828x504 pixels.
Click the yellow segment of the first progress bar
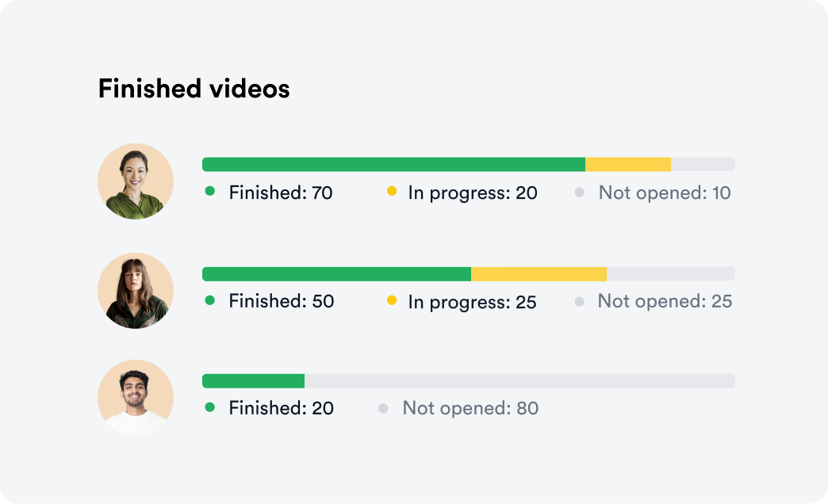[628, 164]
